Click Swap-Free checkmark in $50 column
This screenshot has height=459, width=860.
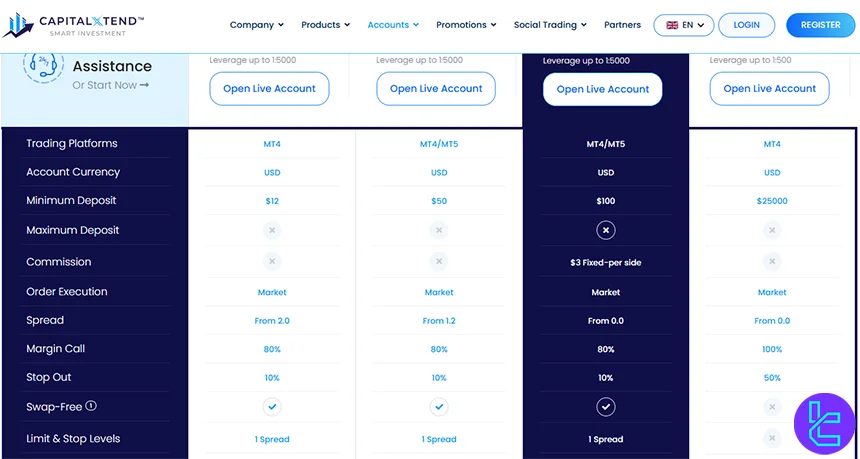tap(439, 407)
